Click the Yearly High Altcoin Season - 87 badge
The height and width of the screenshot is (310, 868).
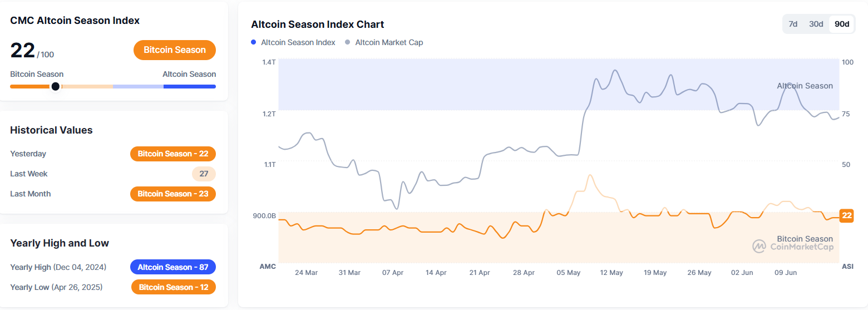coord(173,267)
